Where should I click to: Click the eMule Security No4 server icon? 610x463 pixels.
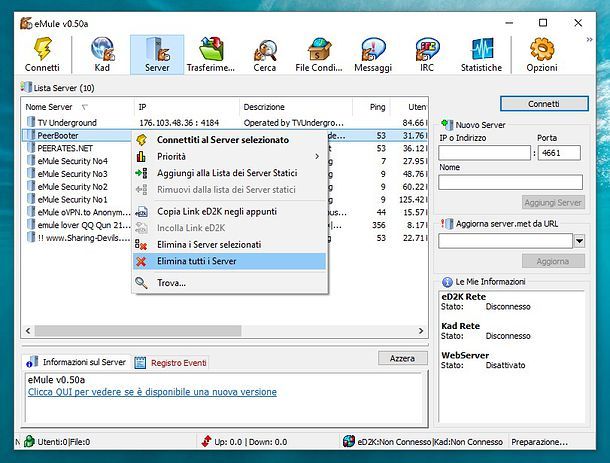pos(31,161)
